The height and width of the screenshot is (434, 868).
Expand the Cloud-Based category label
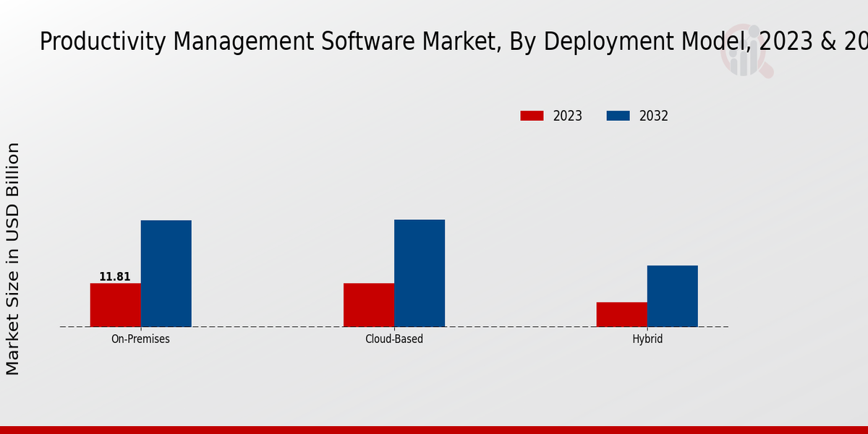(x=394, y=338)
